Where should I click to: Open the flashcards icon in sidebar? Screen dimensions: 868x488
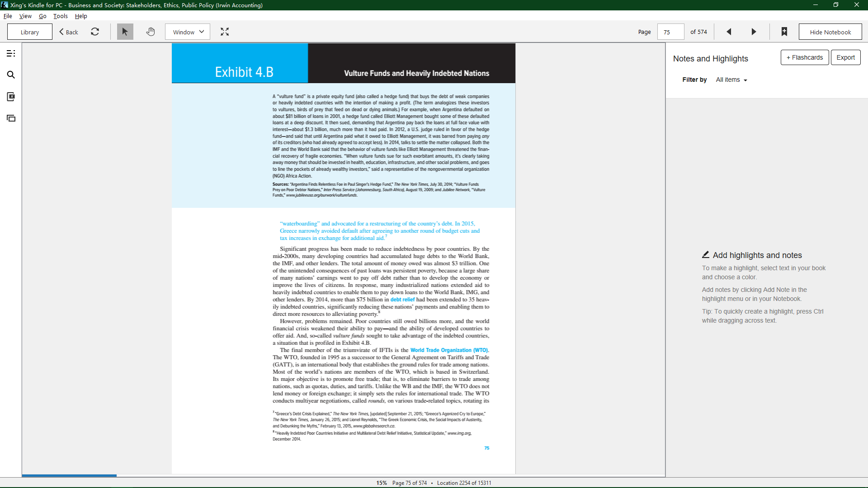tap(11, 118)
